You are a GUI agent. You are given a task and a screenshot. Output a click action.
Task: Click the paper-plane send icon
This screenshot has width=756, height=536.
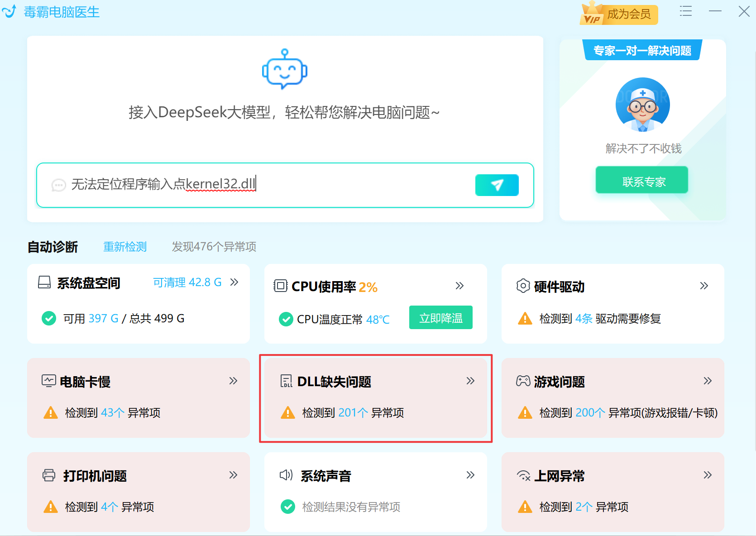(497, 185)
